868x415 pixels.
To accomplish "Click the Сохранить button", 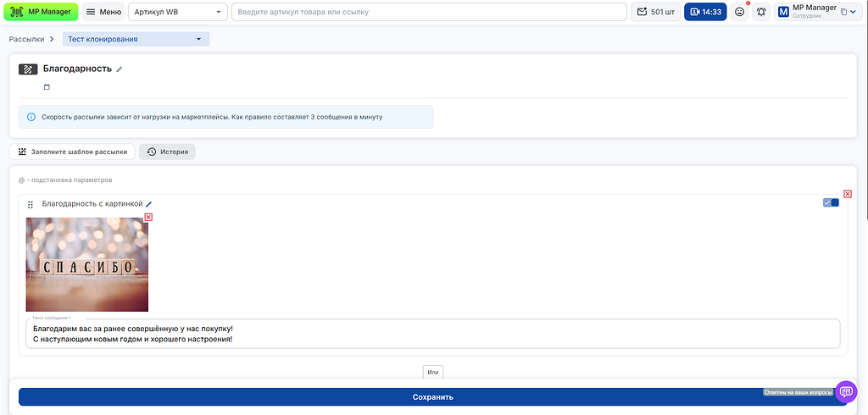I will click(432, 396).
